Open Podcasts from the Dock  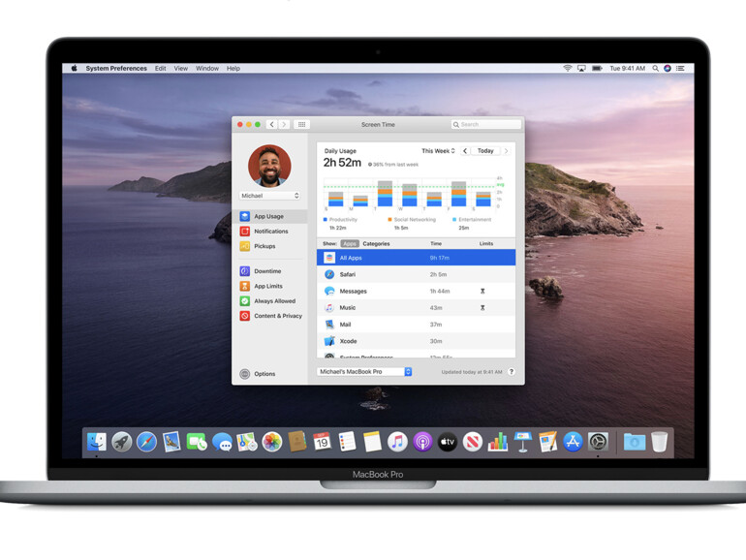pos(422,442)
